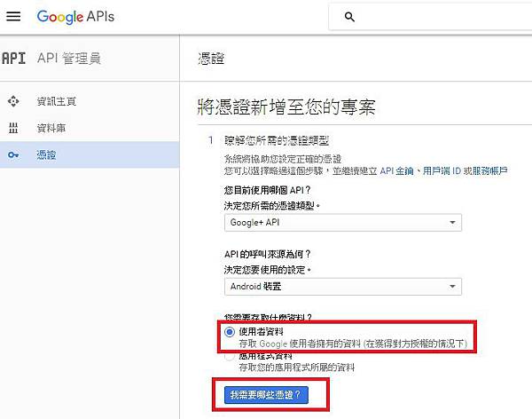Click the 資料庫 library icon
This screenshot has width=532, height=419.
pyautogui.click(x=13, y=128)
